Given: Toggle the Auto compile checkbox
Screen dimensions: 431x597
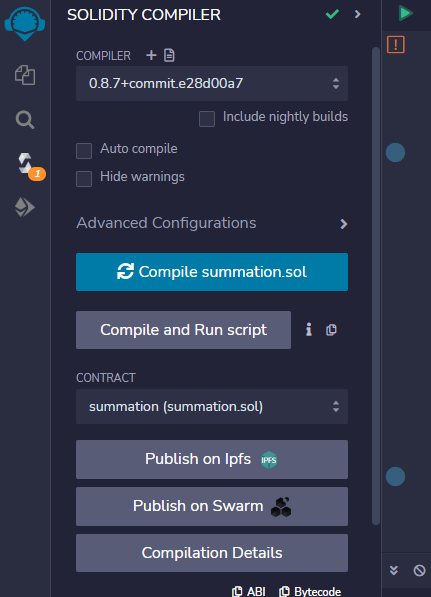Looking at the screenshot, I should pyautogui.click(x=84, y=151).
